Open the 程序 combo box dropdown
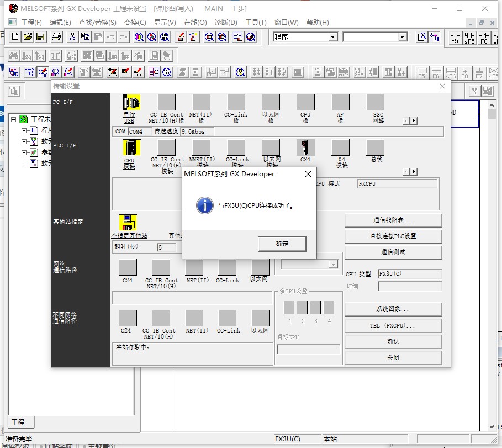Image resolution: width=502 pixels, height=448 pixels. 333,37
